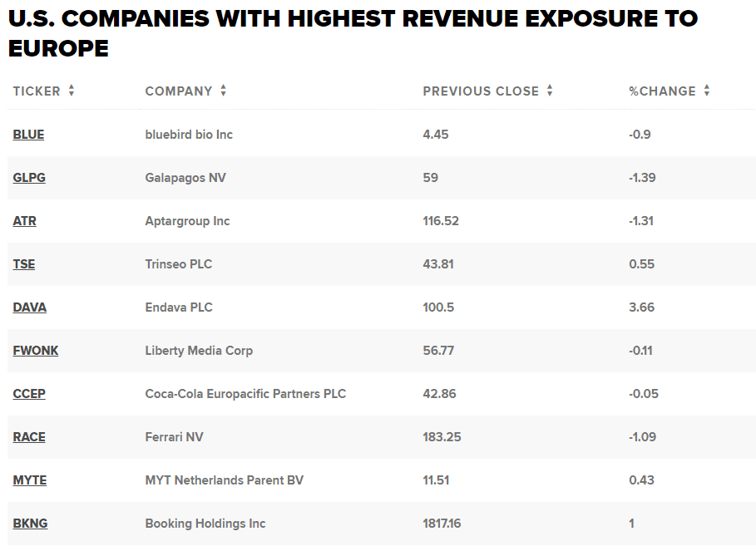Sort by Previous Close arrow icon
756x546 pixels.
tap(550, 91)
